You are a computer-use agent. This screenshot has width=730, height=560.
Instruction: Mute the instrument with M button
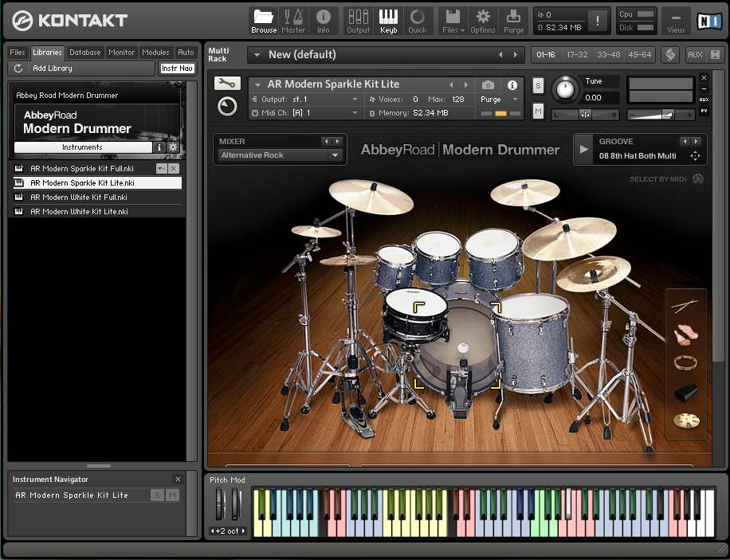click(x=538, y=111)
